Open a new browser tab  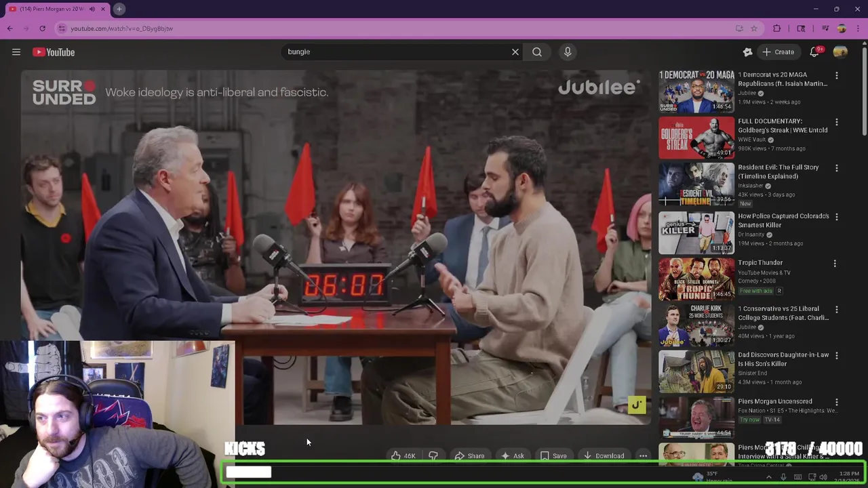119,9
